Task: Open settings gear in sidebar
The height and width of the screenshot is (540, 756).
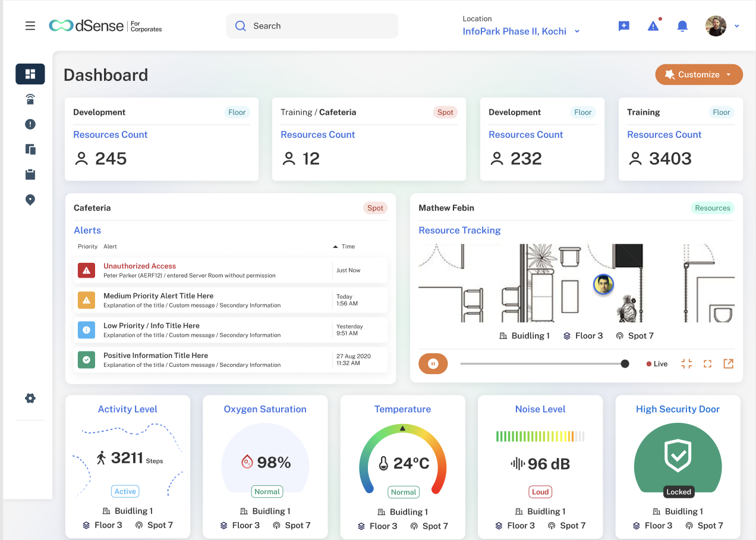Action: [30, 398]
